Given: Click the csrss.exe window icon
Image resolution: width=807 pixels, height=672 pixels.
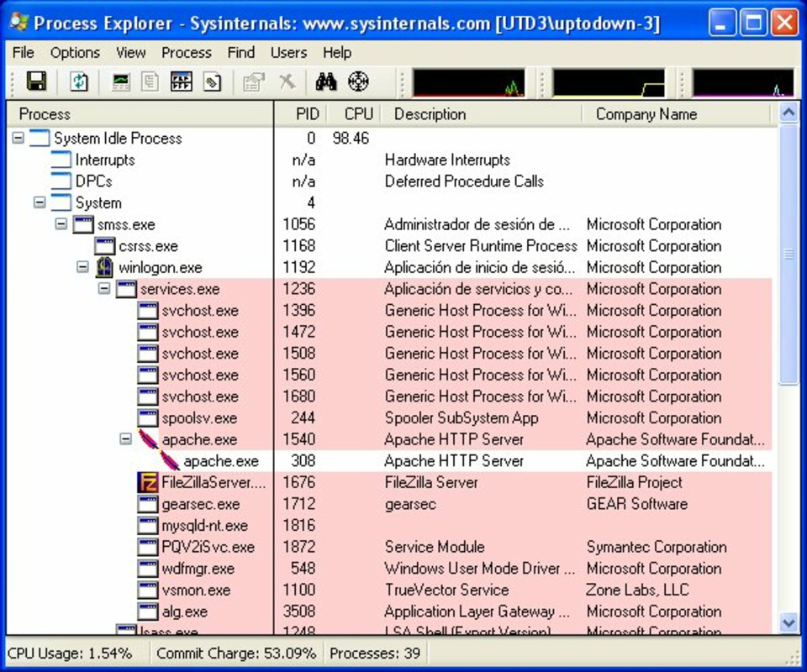Looking at the screenshot, I should 104,246.
